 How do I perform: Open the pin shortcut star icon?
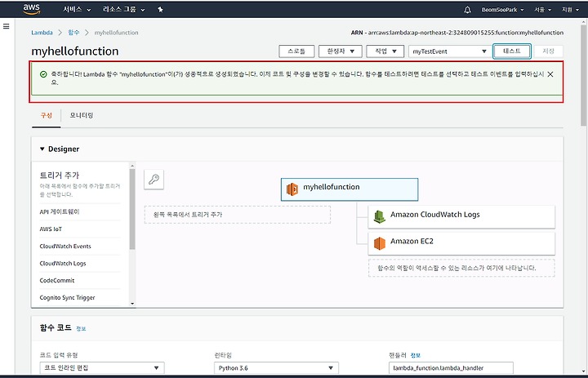161,10
